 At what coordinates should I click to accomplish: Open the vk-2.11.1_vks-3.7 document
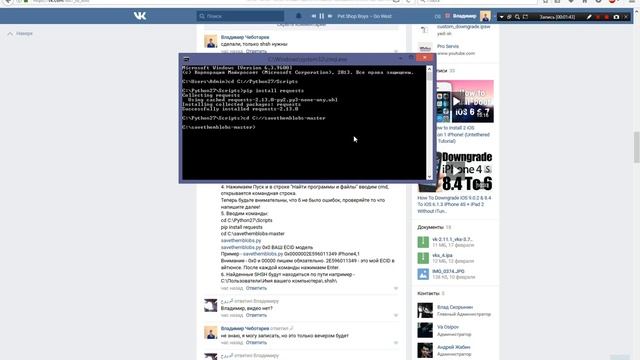(x=452, y=239)
